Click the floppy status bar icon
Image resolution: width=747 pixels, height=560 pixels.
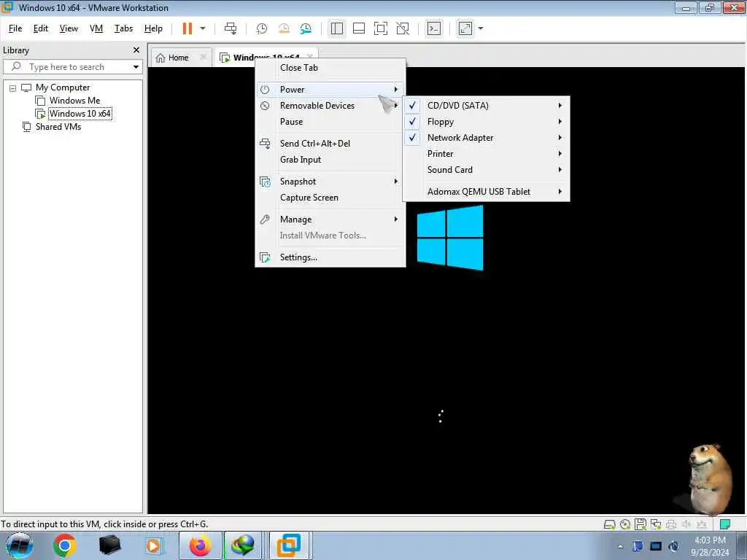[x=640, y=524]
